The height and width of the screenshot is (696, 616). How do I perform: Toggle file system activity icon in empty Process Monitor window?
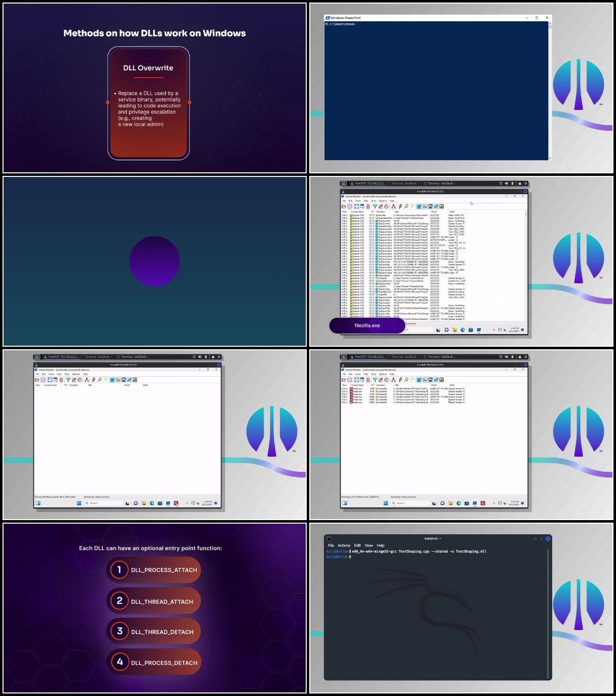[x=118, y=380]
